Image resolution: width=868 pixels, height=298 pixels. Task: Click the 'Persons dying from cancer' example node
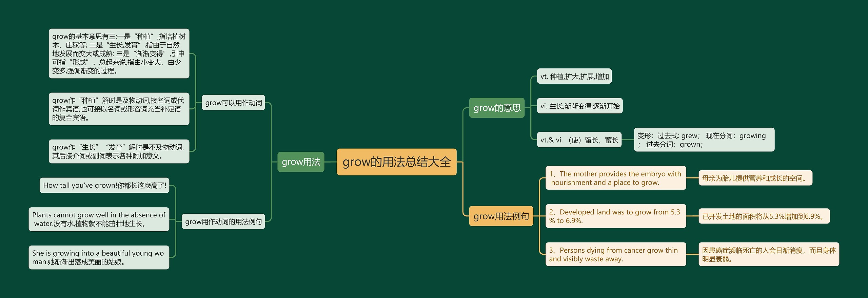click(x=615, y=254)
